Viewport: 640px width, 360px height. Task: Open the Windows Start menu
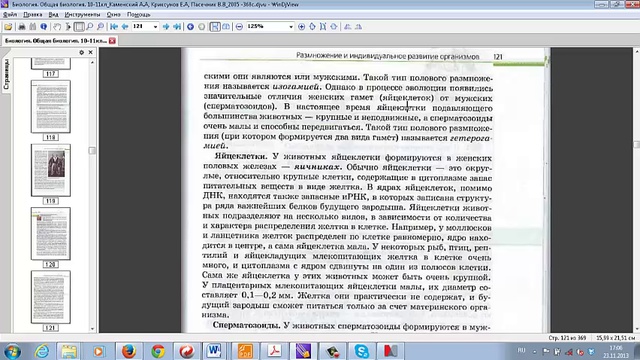click(12, 351)
